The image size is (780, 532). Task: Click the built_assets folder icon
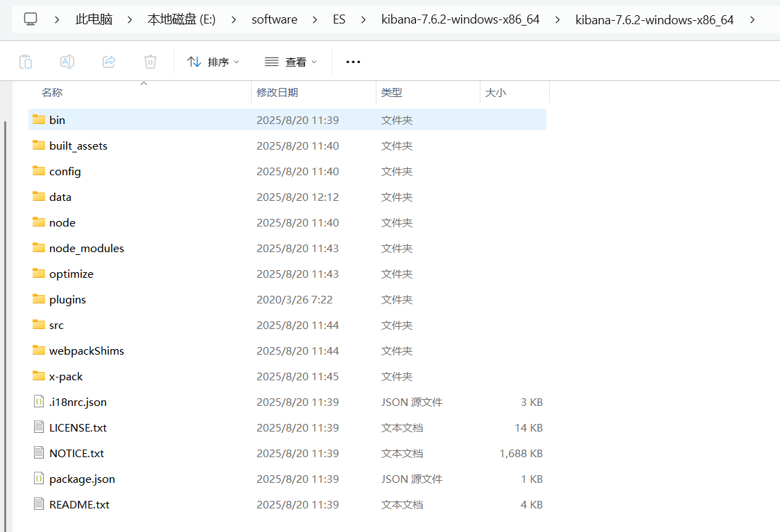click(x=39, y=145)
